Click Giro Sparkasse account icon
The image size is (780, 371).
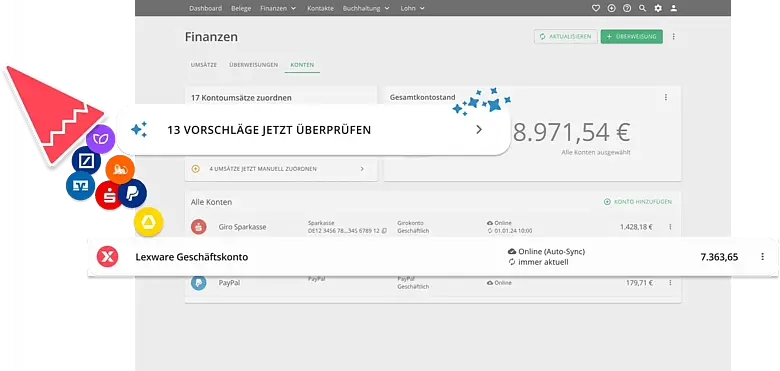pos(198,227)
